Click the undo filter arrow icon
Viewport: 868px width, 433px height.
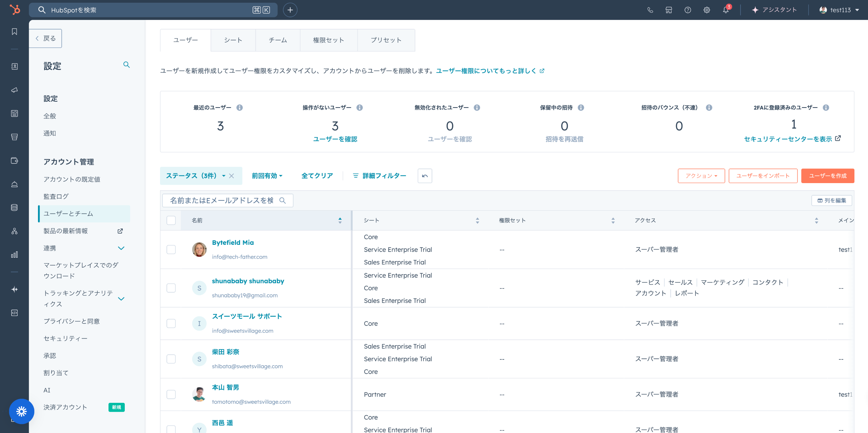(x=425, y=176)
